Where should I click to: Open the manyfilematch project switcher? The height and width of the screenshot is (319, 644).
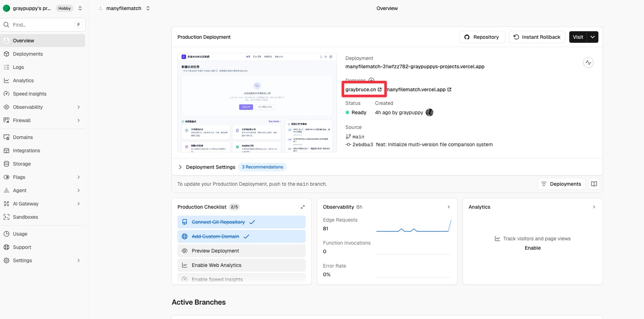click(x=124, y=8)
